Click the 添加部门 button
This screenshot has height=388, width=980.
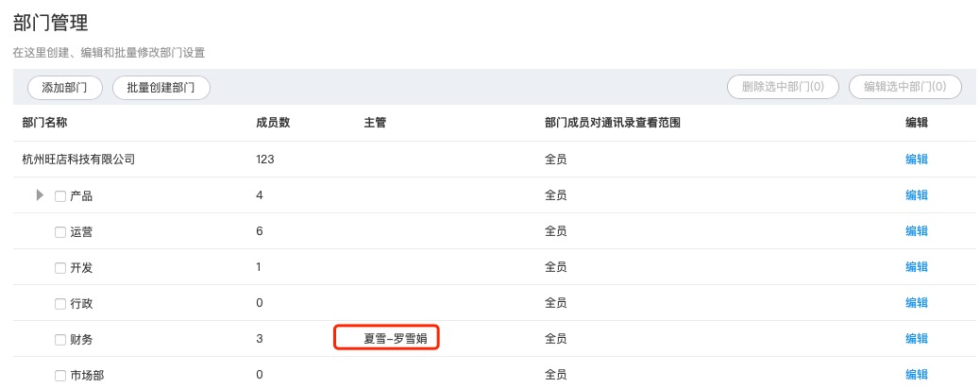[64, 88]
